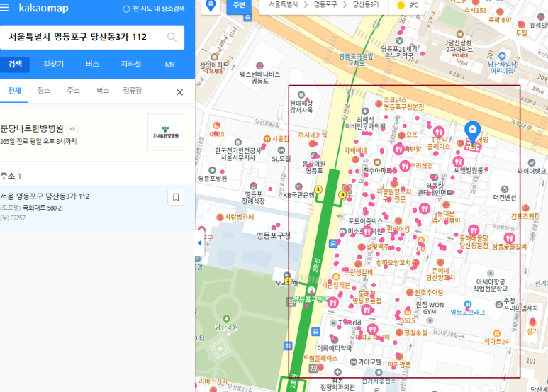Screen dimensions: 548x392
Task: Click the GS25 marker near 원점 GYM
Action: 407,312
